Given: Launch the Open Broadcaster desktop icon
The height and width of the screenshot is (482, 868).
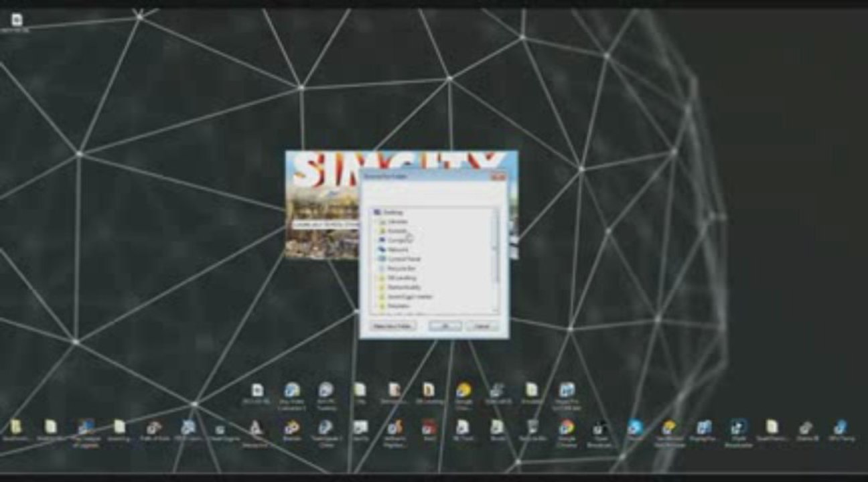Looking at the screenshot, I should (599, 432).
